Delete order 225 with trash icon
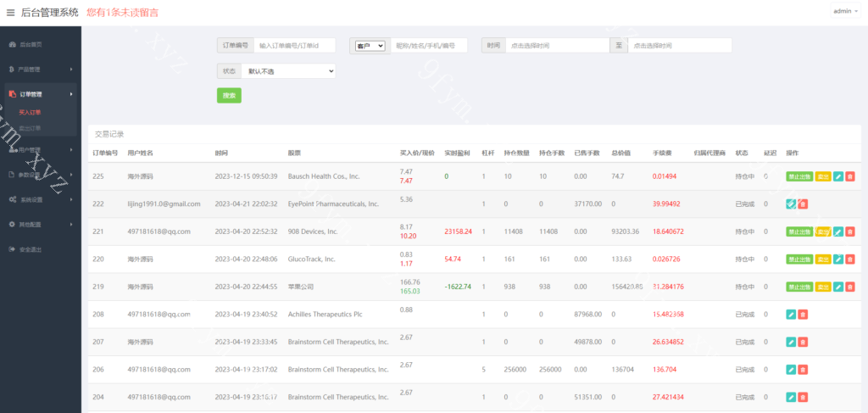 [x=850, y=176]
